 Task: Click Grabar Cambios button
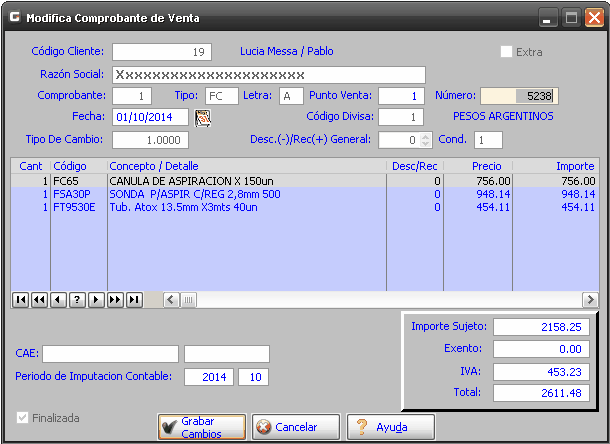pos(202,427)
